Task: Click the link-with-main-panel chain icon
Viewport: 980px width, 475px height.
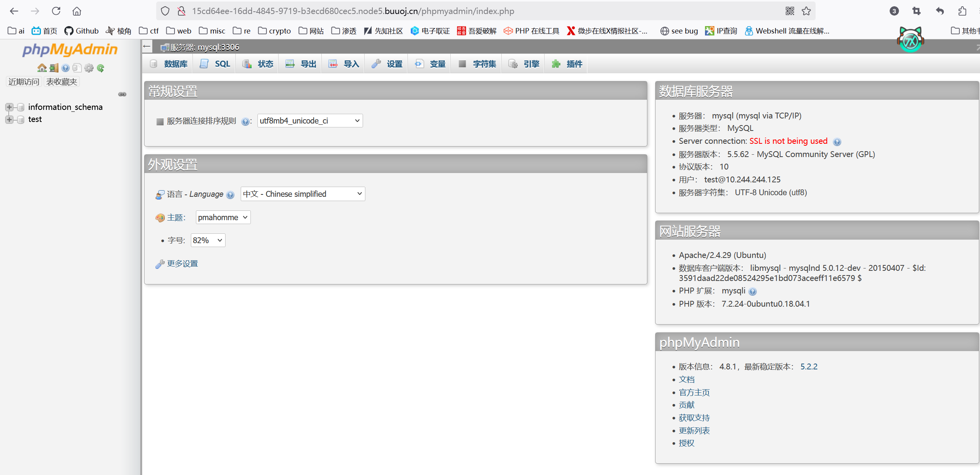Action: (x=122, y=94)
